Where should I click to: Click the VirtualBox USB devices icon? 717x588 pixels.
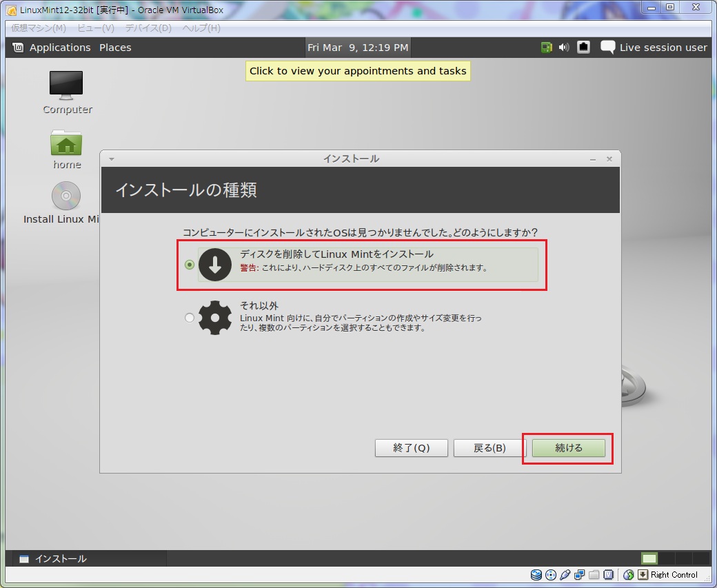[565, 575]
